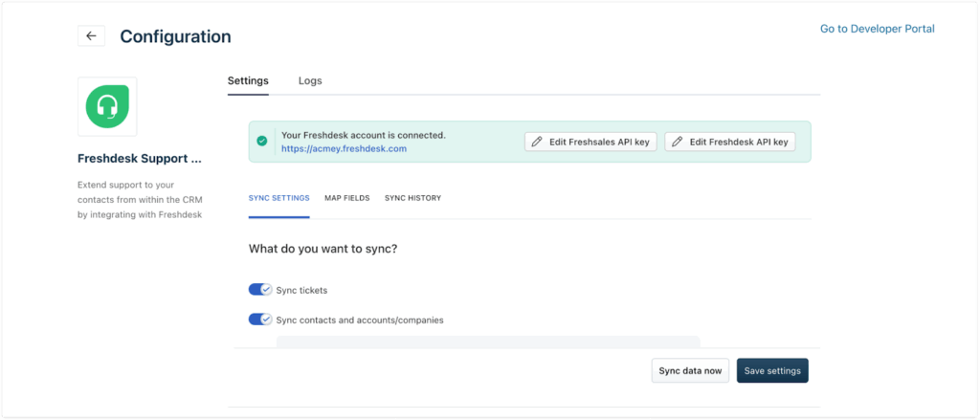This screenshot has height=420, width=980.
Task: Click the Sync tickets label text
Action: pos(301,291)
